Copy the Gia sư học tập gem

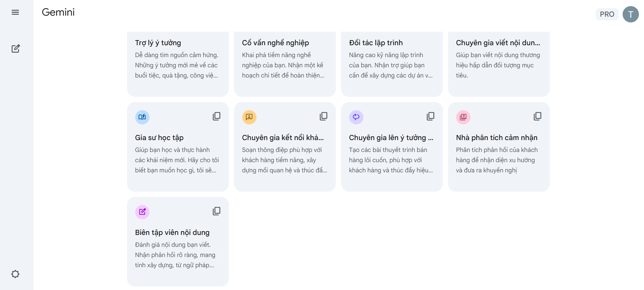coord(216,116)
